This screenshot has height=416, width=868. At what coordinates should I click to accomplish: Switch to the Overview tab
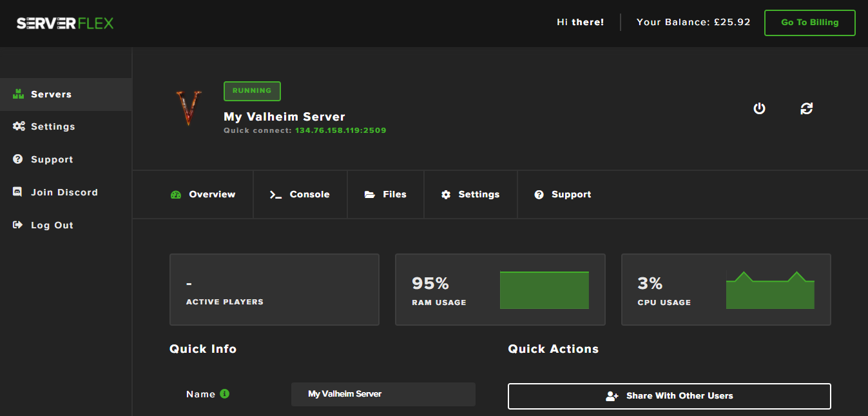pos(203,194)
